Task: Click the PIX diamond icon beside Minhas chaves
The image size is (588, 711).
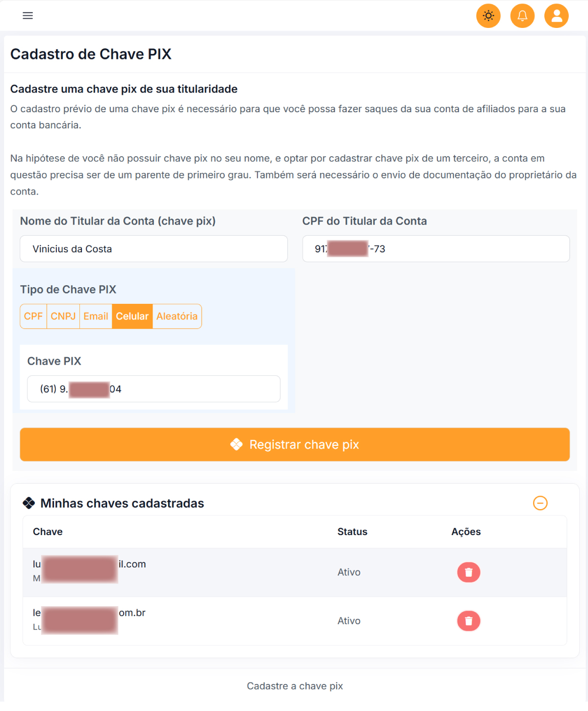Action: point(29,503)
